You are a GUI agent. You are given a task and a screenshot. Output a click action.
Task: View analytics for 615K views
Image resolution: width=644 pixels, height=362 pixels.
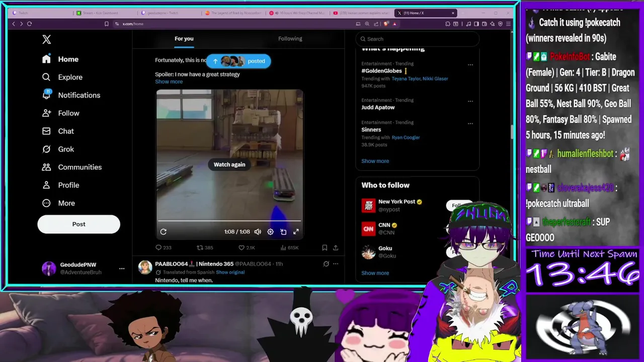pyautogui.click(x=289, y=247)
